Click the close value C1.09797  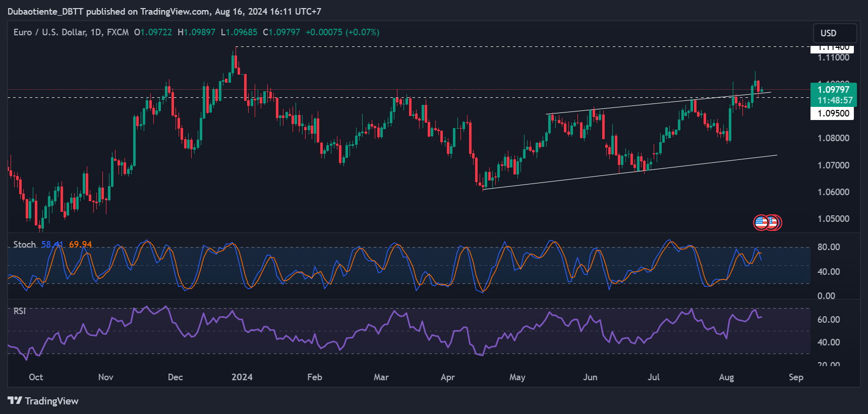pyautogui.click(x=281, y=32)
